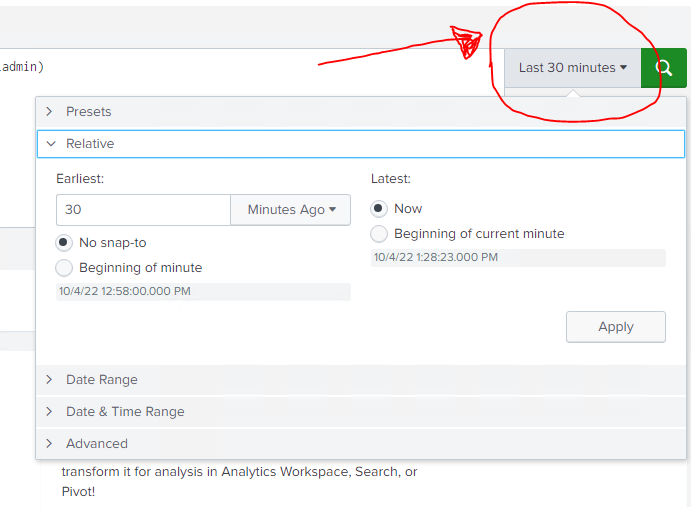Expand the Advanced section
The width and height of the screenshot is (691, 507).
coord(97,444)
